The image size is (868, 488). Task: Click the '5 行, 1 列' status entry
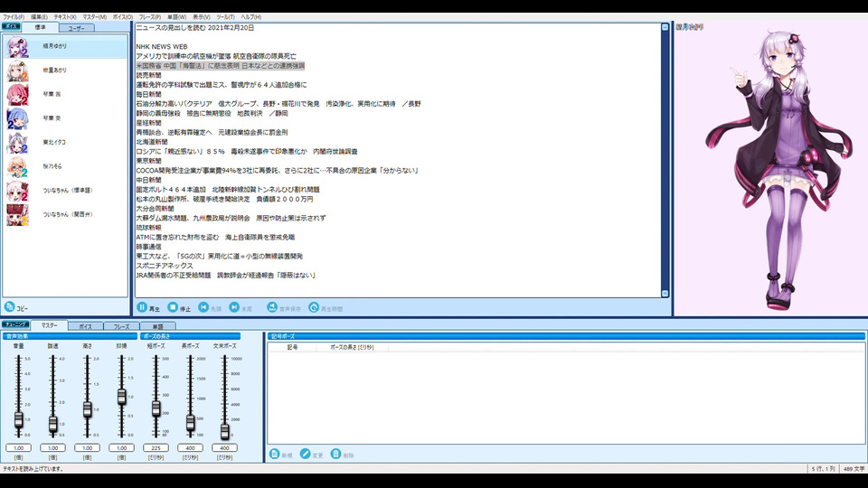823,469
